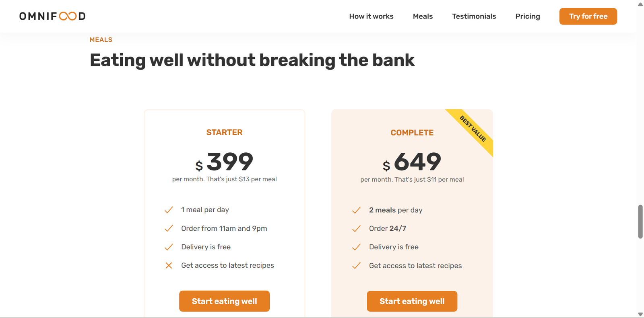Click the scrollbar up arrow
This screenshot has height=318, width=644.
click(x=640, y=4)
